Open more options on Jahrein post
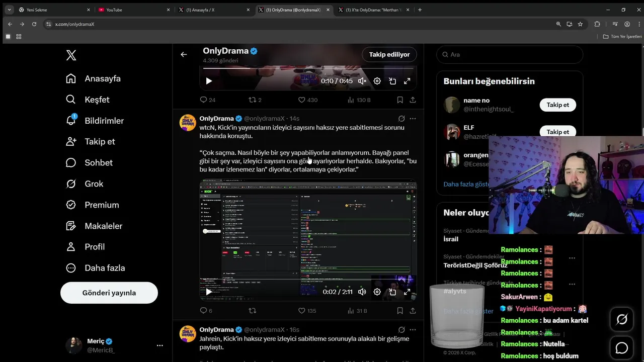 413,330
